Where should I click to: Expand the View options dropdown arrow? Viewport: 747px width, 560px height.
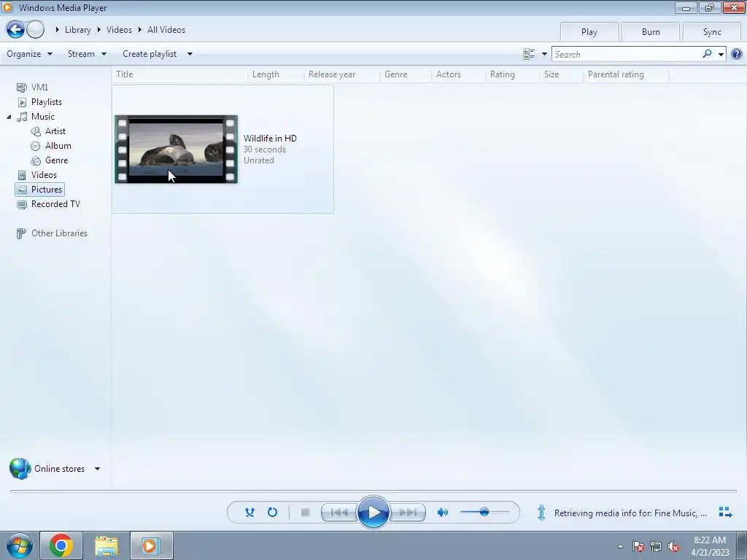[x=544, y=54]
